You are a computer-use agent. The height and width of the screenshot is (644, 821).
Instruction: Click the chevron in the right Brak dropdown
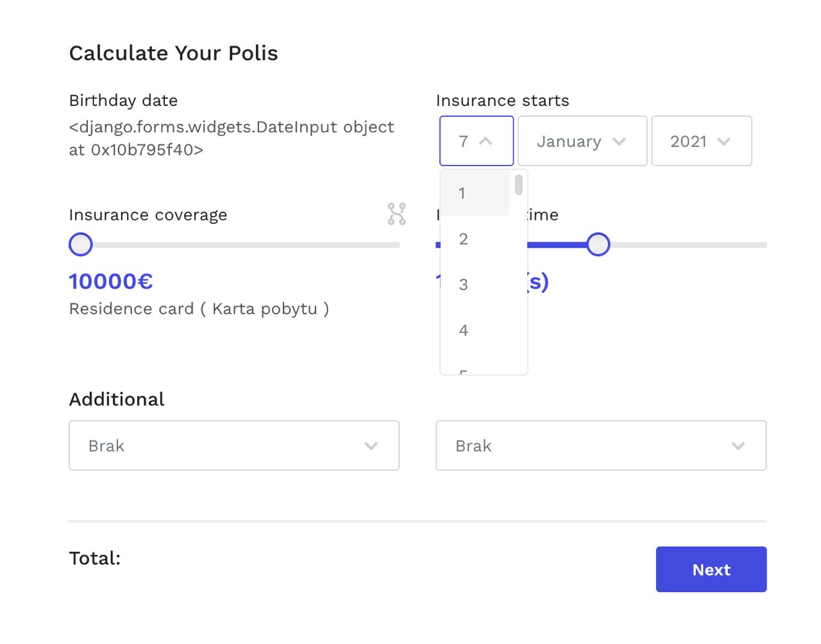click(738, 446)
